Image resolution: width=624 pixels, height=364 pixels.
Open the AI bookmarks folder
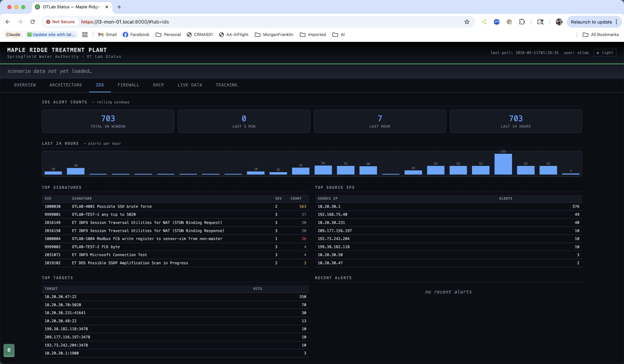coord(339,35)
